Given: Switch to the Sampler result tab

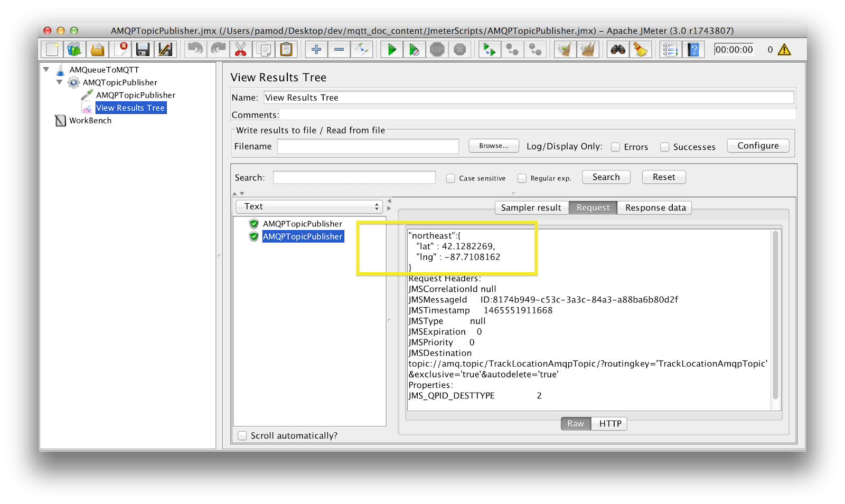Looking at the screenshot, I should (x=531, y=207).
